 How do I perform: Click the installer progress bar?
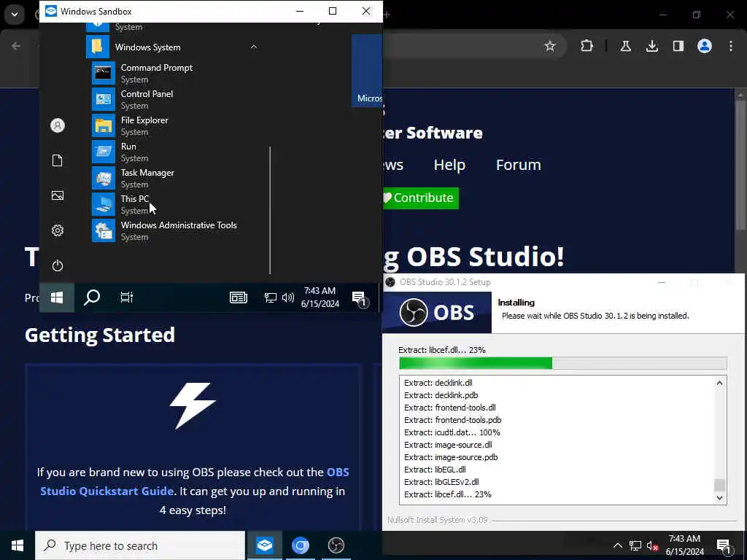coord(562,363)
